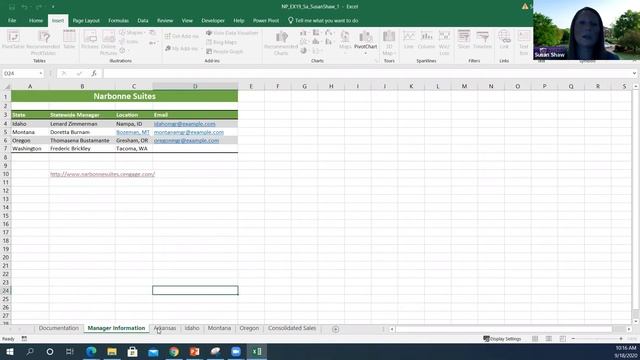The image size is (640, 360).
Task: Click the Link button in Links group
Action: pyautogui.click(x=504, y=40)
